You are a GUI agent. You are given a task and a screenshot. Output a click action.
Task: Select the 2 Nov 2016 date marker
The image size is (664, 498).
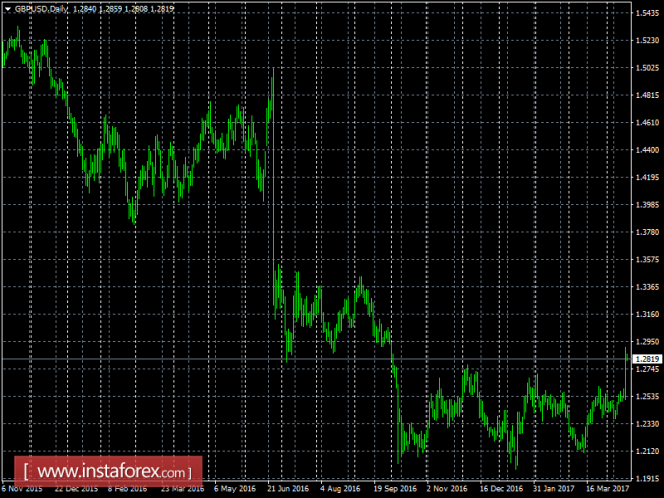pyautogui.click(x=447, y=489)
